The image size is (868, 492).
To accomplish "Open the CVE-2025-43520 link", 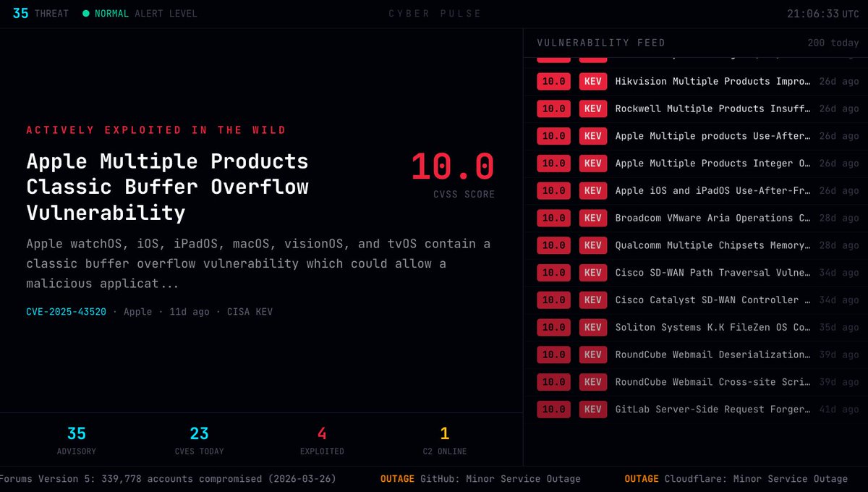I will point(67,312).
